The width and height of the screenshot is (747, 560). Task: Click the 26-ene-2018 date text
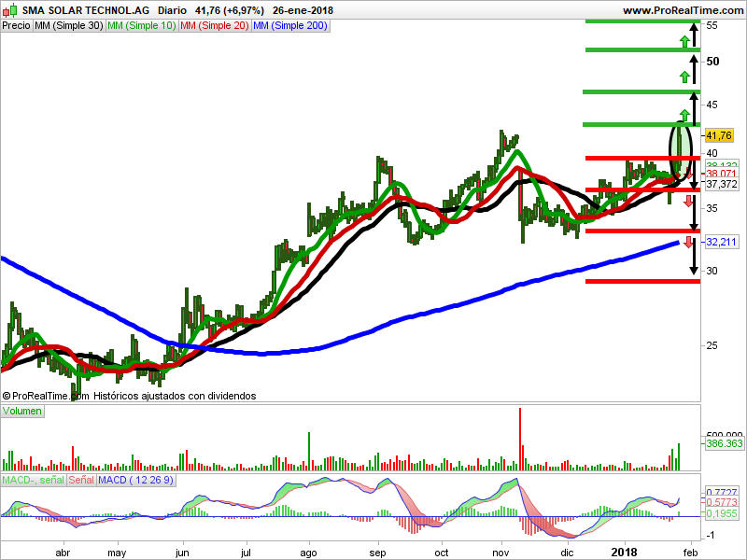303,10
